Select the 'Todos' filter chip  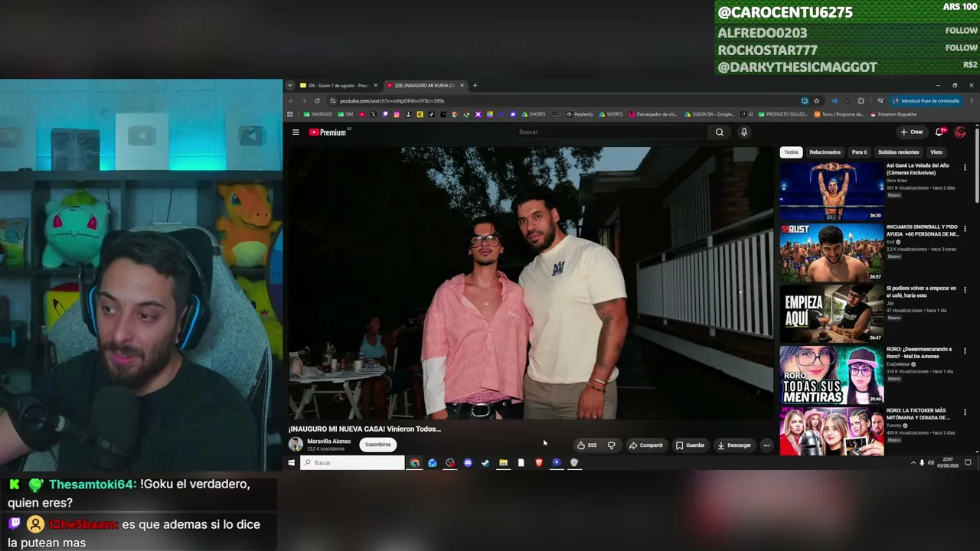click(791, 152)
